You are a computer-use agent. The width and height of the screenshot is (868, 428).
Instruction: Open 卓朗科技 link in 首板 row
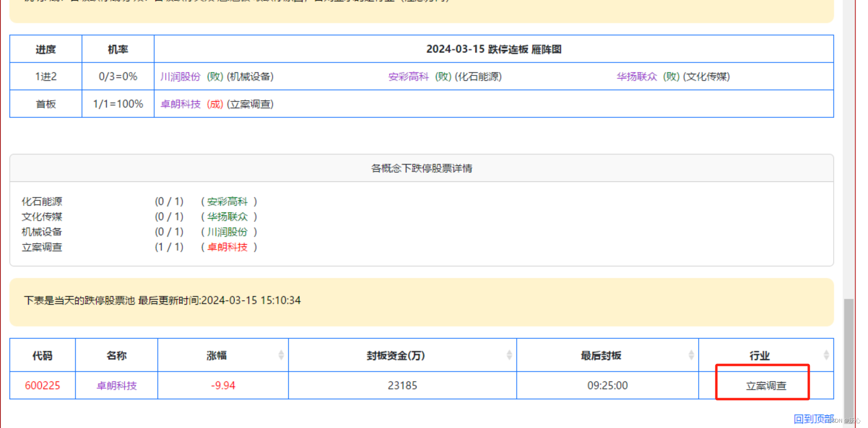180,104
